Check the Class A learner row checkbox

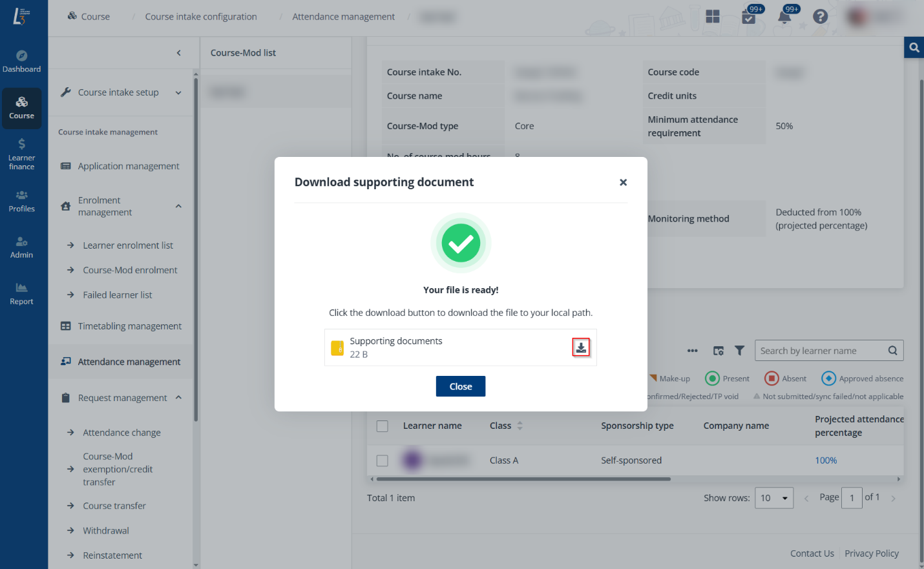383,460
